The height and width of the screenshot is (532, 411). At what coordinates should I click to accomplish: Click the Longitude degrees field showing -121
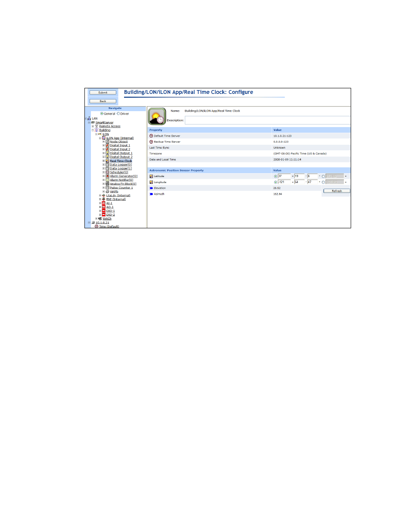click(284, 182)
